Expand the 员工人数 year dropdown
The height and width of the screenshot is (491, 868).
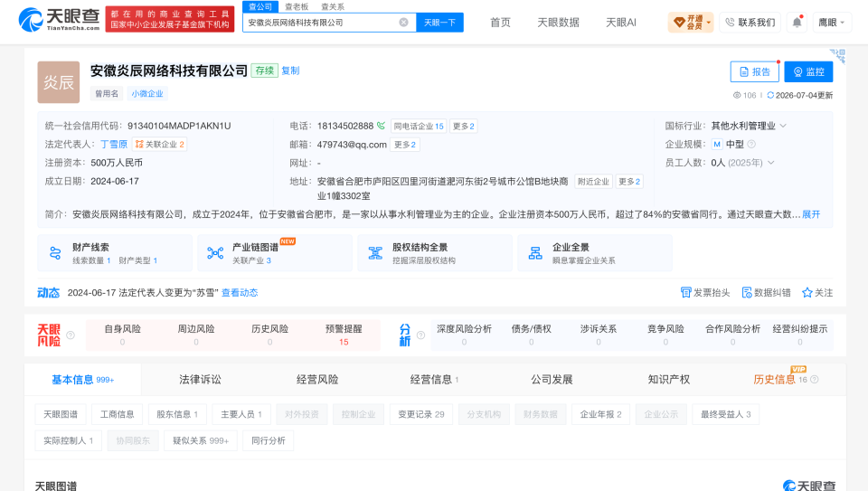coord(771,162)
